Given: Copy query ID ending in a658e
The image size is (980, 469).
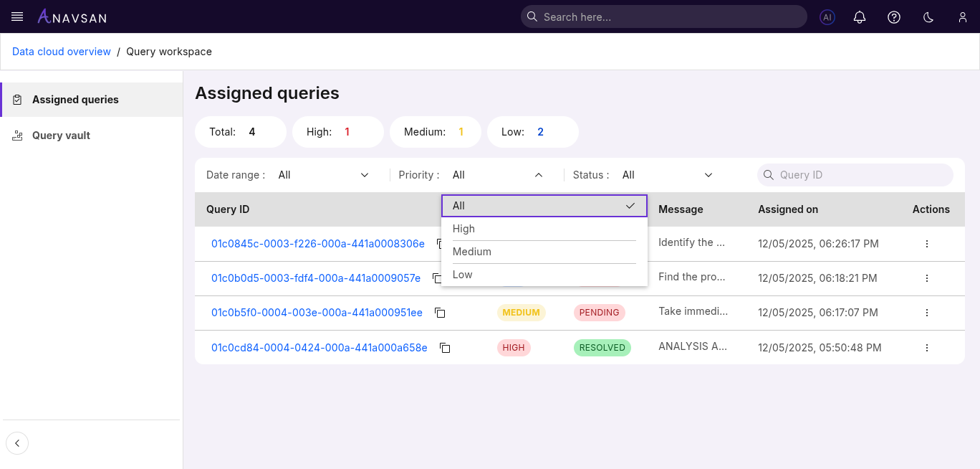Looking at the screenshot, I should tap(445, 348).
